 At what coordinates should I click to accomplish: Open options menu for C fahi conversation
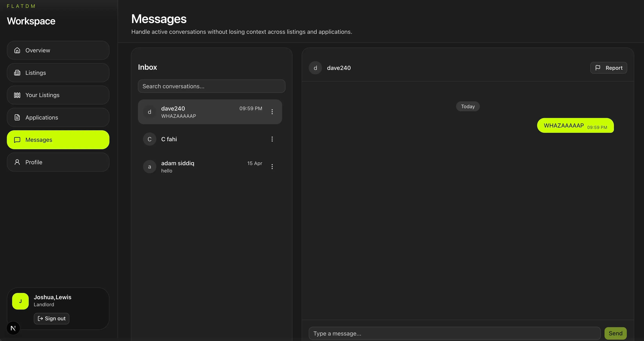[272, 139]
